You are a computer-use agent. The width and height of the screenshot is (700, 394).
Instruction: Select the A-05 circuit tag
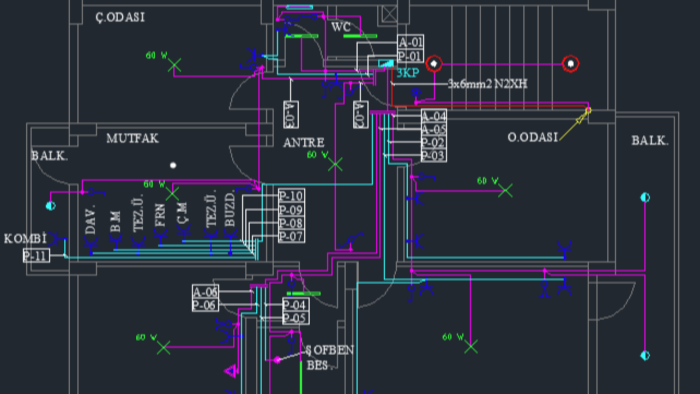tap(433, 130)
